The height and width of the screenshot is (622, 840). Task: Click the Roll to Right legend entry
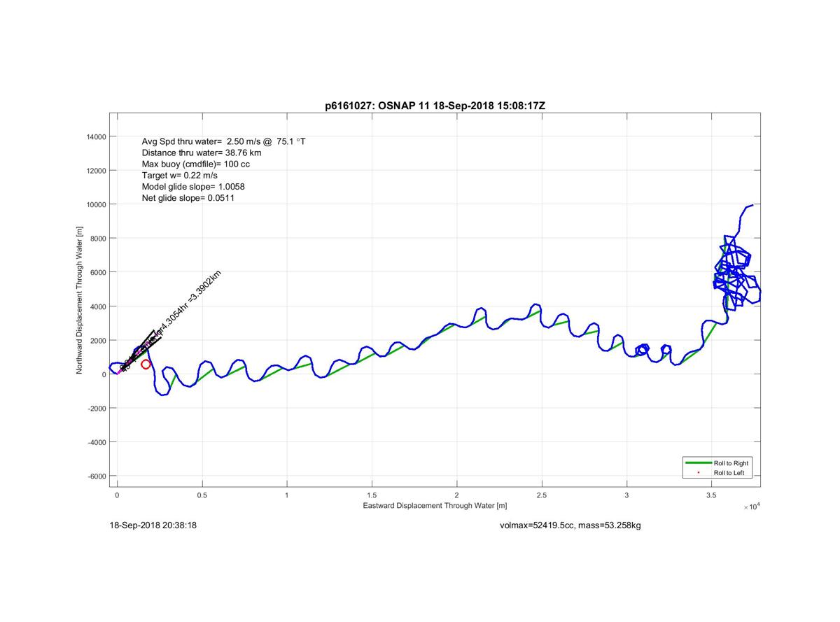731,463
